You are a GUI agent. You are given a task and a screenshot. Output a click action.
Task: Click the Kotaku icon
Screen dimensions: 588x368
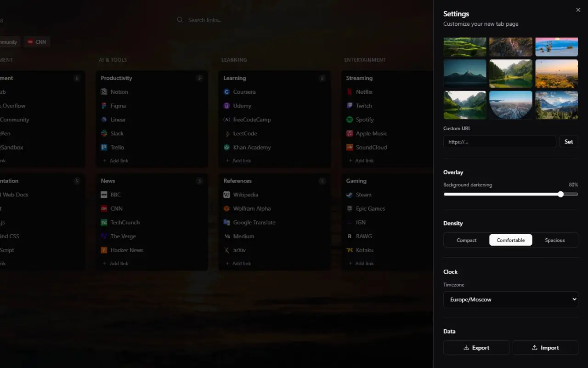(349, 250)
